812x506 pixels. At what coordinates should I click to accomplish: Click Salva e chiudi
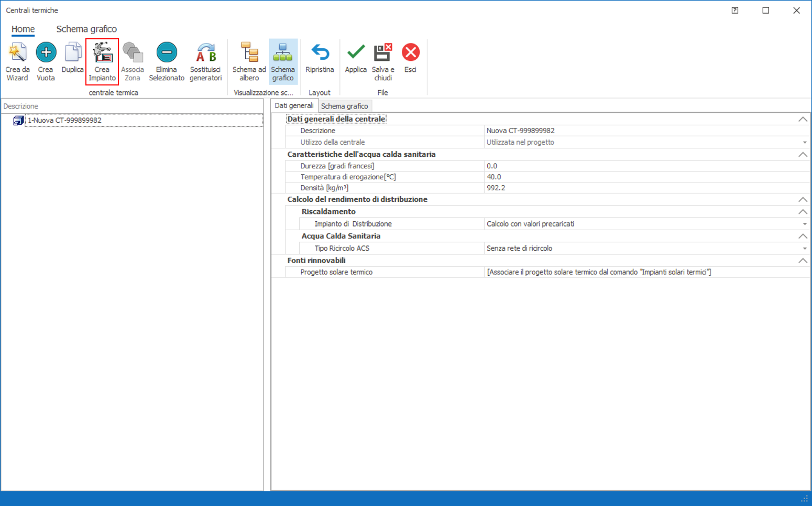383,61
